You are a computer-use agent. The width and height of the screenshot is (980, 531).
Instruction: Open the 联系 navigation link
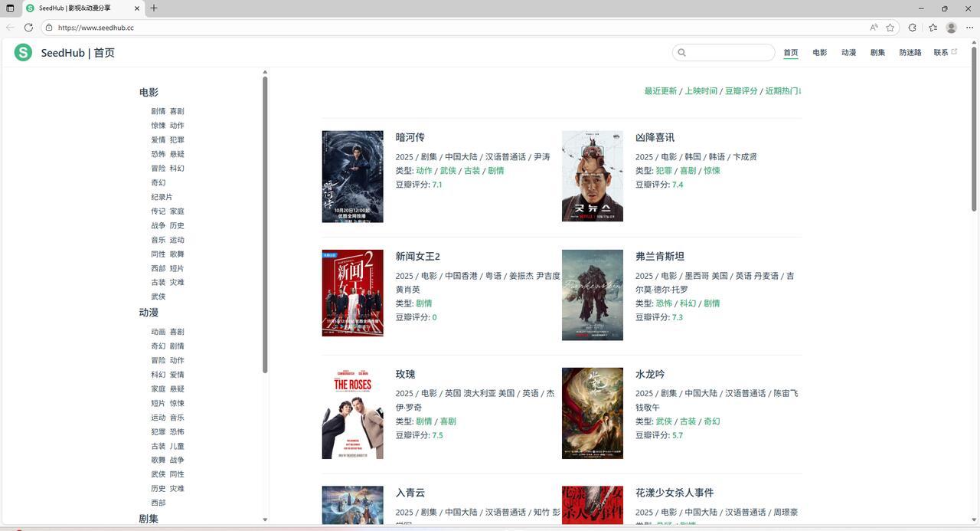[x=941, y=53]
